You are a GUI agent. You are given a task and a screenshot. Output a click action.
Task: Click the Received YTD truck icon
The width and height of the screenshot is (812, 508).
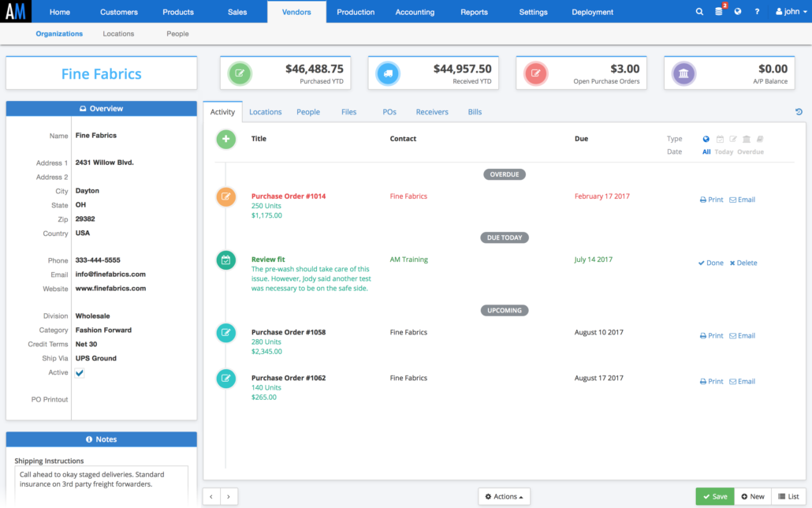click(388, 74)
